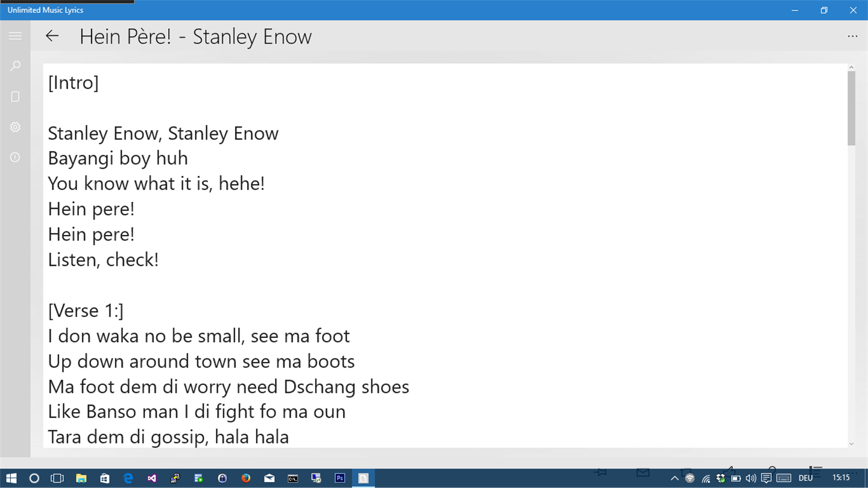Open the saved lyrics page icon in sidebar
The height and width of the screenshot is (488, 868).
15,96
